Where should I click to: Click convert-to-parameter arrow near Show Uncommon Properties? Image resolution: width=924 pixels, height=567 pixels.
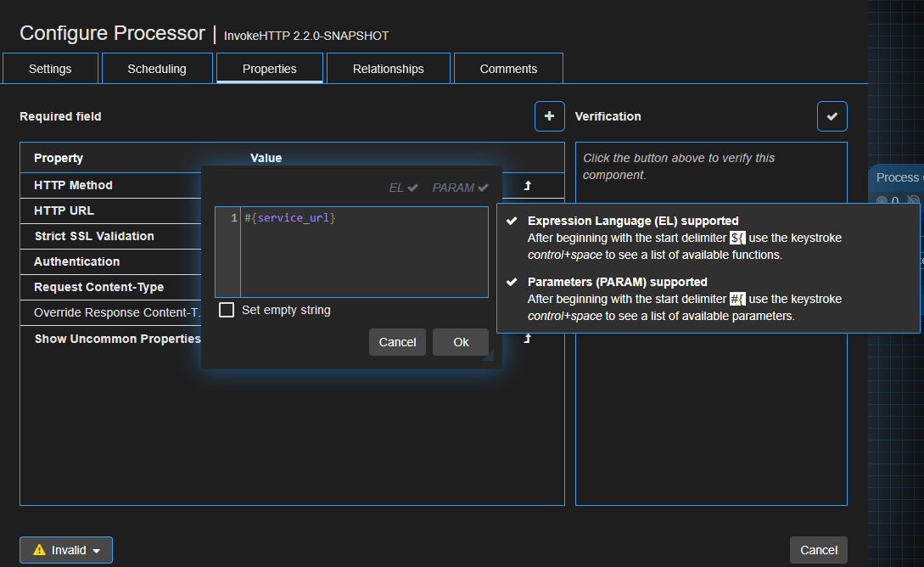click(x=527, y=337)
